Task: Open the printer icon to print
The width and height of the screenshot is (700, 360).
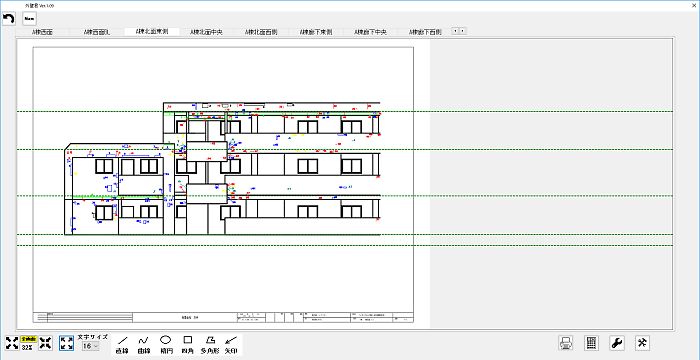Action: coord(566,343)
